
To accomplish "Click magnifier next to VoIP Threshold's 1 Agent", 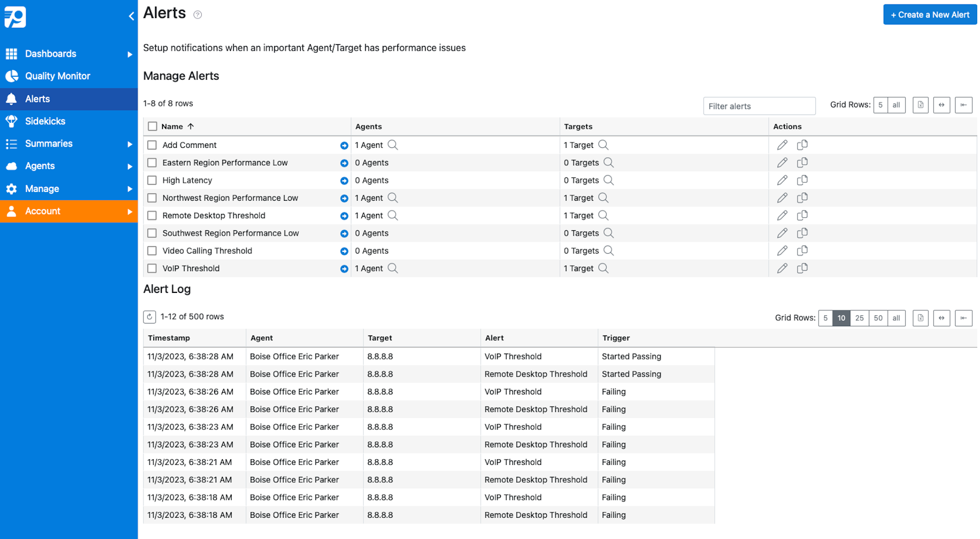I will pyautogui.click(x=392, y=268).
